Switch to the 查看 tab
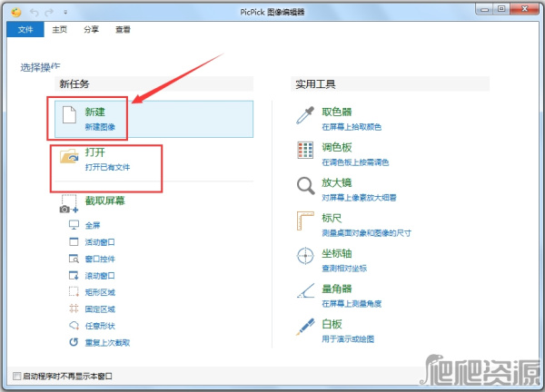This screenshot has height=392, width=545. coord(123,30)
